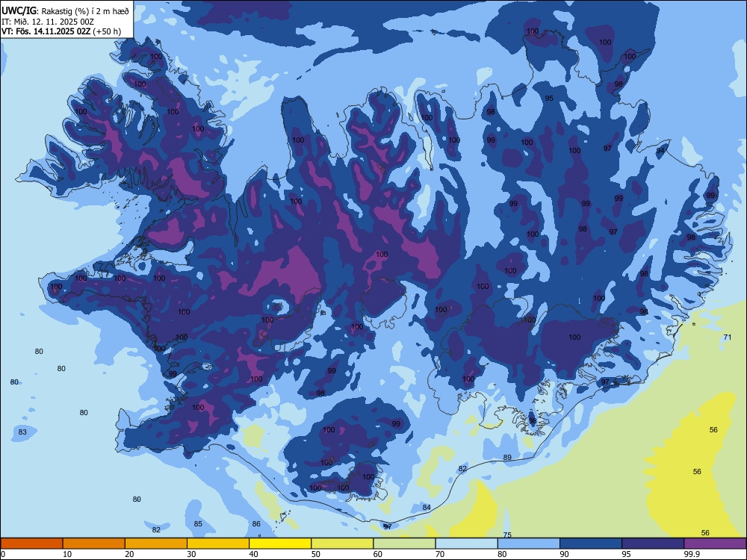Click the '85' humidity value on the map
Image resolution: width=747 pixels, height=560 pixels.
198,524
